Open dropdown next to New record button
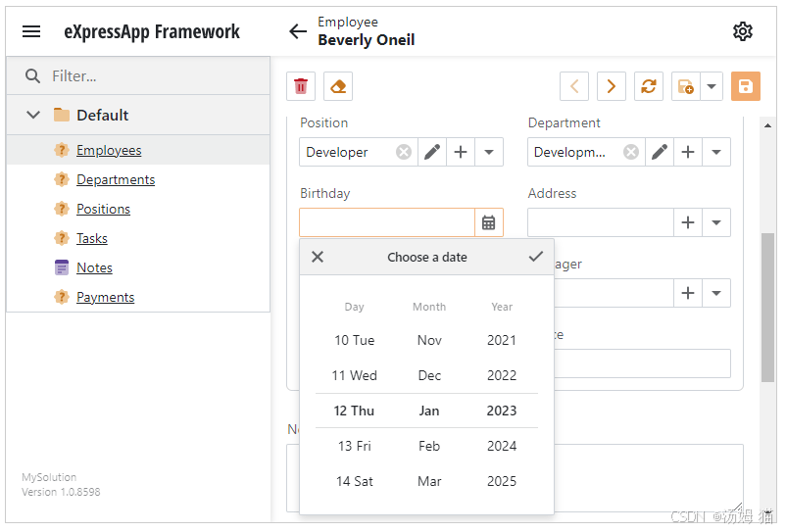This screenshot has height=532, width=786. (712, 86)
